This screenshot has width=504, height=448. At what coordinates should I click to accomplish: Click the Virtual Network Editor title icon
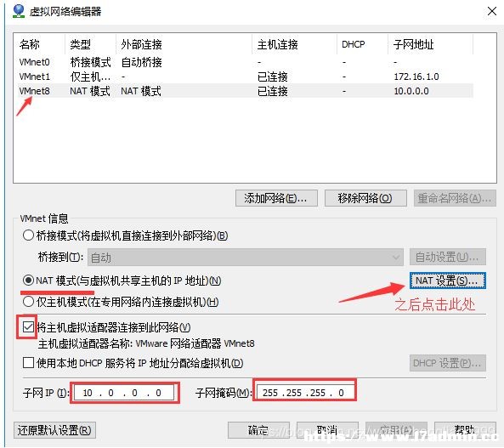pyautogui.click(x=19, y=11)
